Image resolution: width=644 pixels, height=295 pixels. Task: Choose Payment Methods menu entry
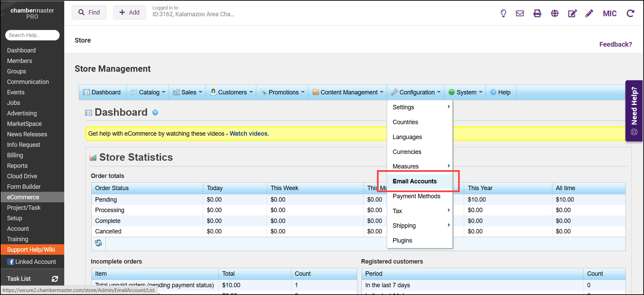click(x=416, y=196)
